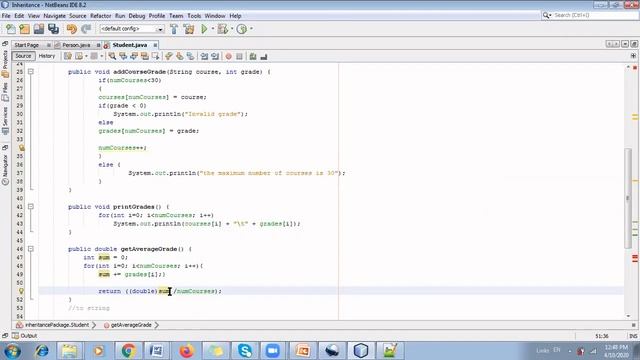
Task: Open the File menu
Action: pyautogui.click(x=6, y=16)
